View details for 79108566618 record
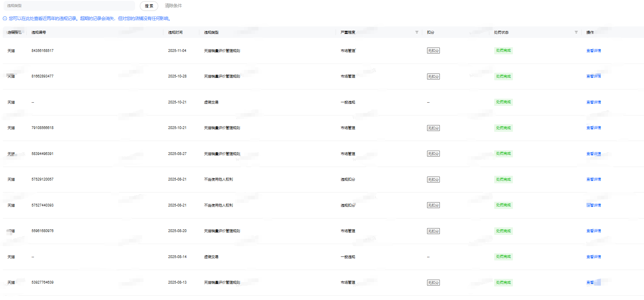This screenshot has height=300, width=644. (x=593, y=128)
